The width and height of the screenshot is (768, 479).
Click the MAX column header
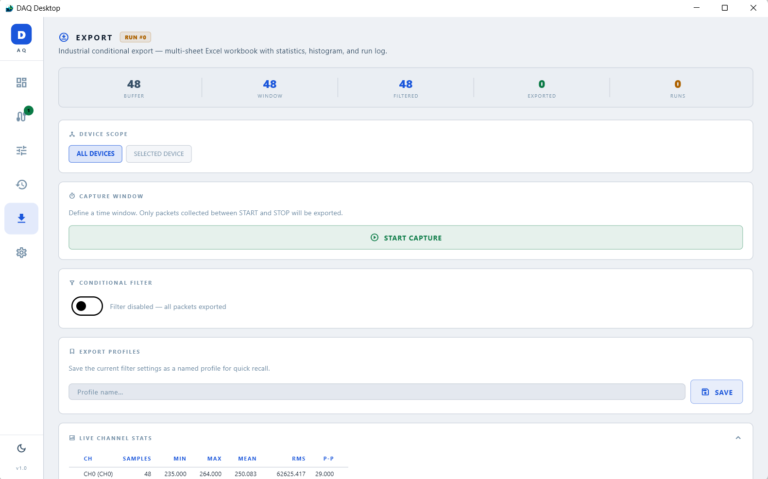pos(215,459)
